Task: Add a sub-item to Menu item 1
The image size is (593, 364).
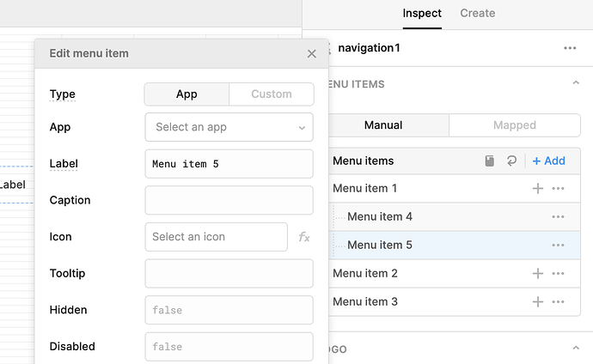Action: tap(538, 188)
